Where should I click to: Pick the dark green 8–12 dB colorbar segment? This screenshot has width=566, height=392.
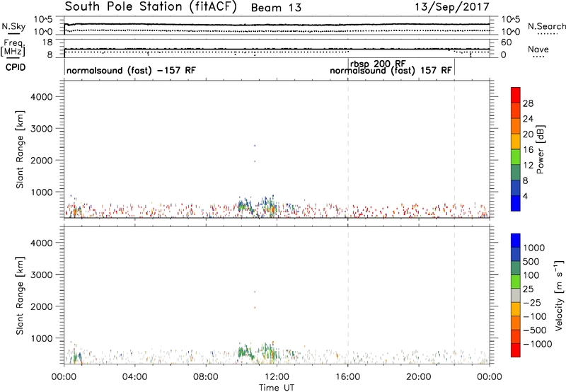click(x=516, y=172)
